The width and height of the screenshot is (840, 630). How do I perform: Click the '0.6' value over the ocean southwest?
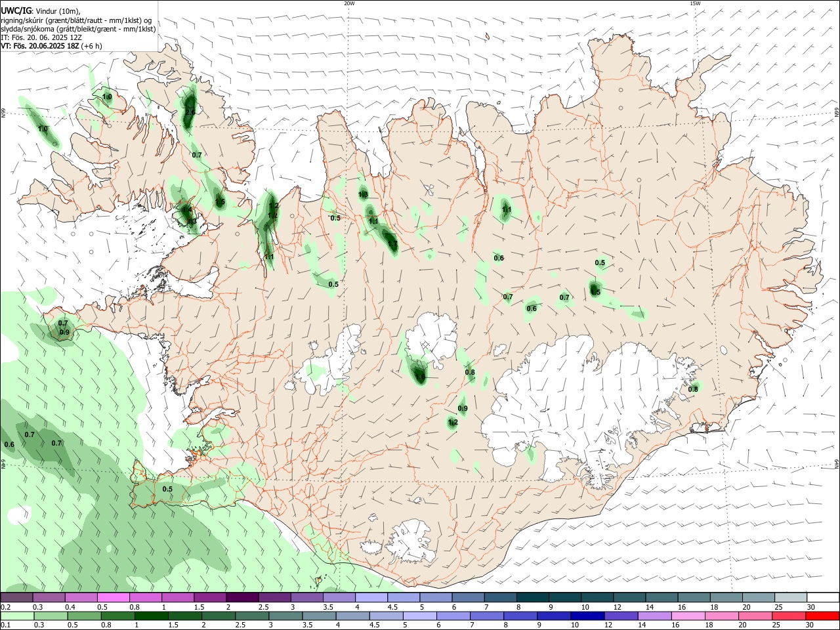[x=9, y=445]
